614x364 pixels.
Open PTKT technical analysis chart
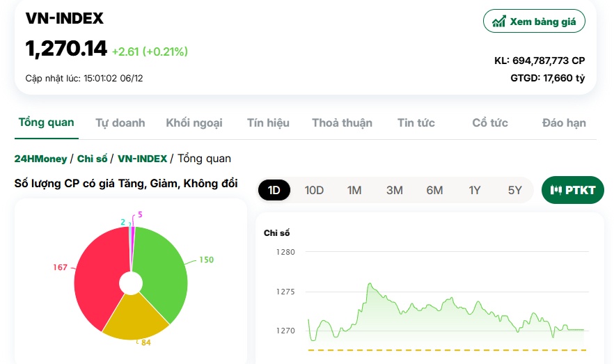[x=572, y=190]
